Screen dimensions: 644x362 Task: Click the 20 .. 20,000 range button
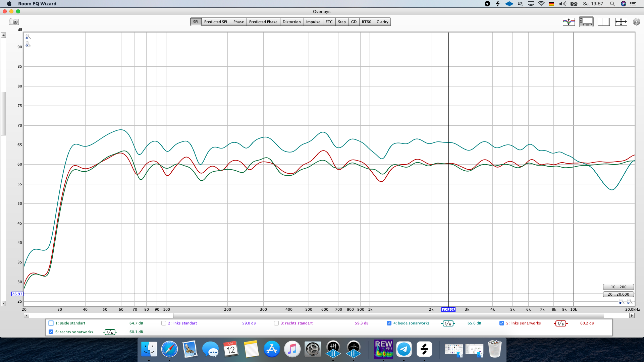(x=618, y=294)
